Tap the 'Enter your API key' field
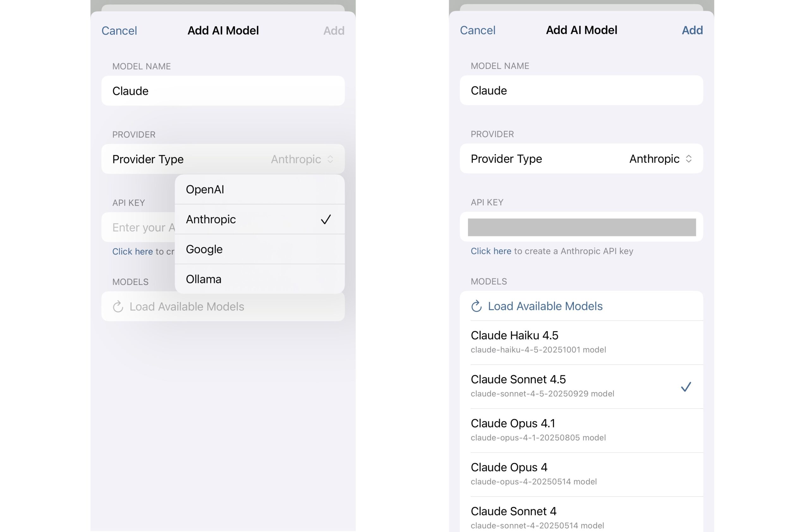809x532 pixels. click(142, 227)
